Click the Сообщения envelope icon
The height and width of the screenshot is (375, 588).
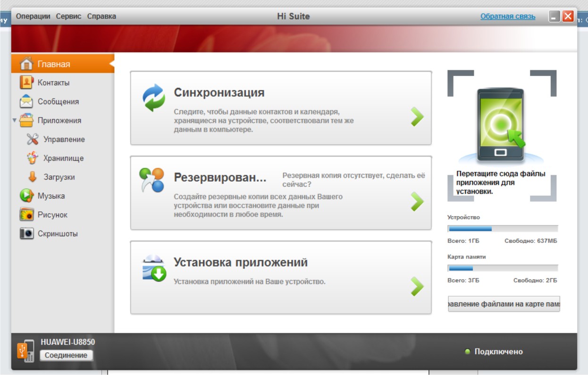click(x=26, y=101)
